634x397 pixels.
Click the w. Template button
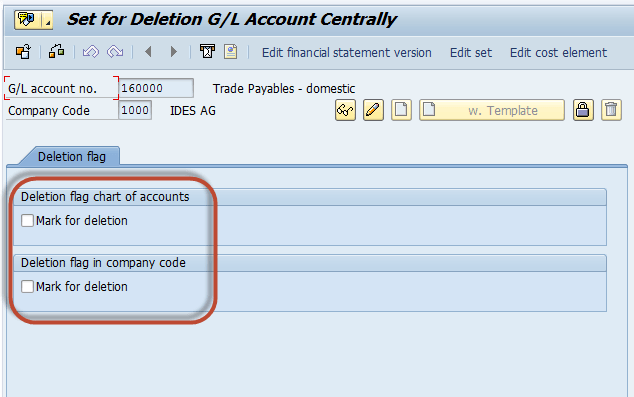pos(492,110)
